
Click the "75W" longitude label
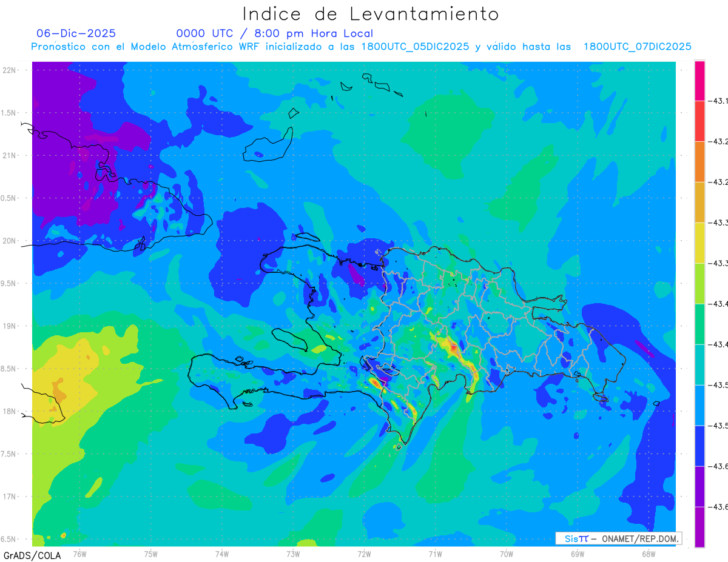pyautogui.click(x=151, y=554)
